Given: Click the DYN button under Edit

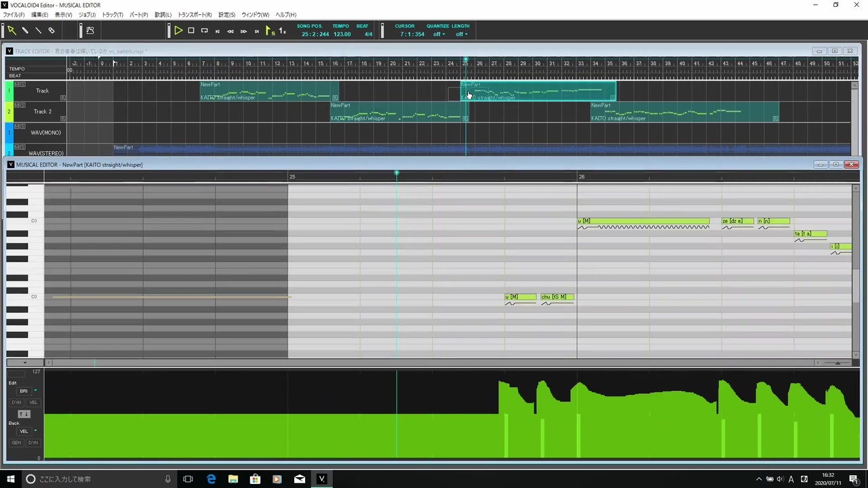Looking at the screenshot, I should (16, 403).
